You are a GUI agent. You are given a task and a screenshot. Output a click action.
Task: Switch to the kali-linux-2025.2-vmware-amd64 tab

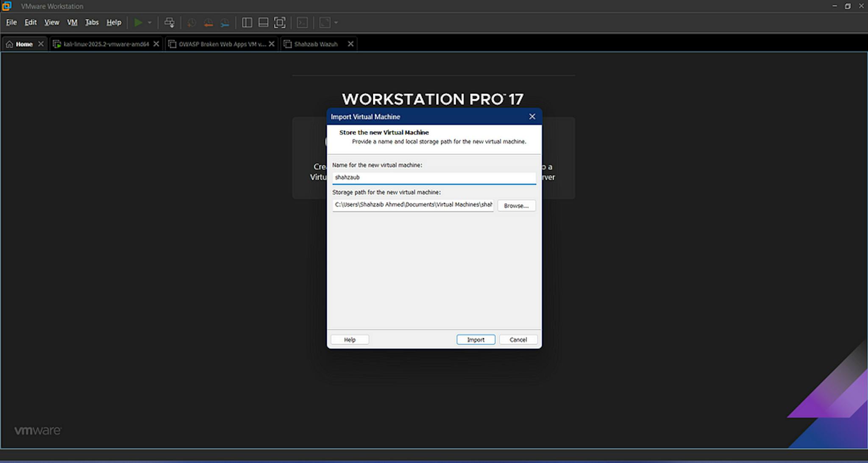[x=106, y=44]
